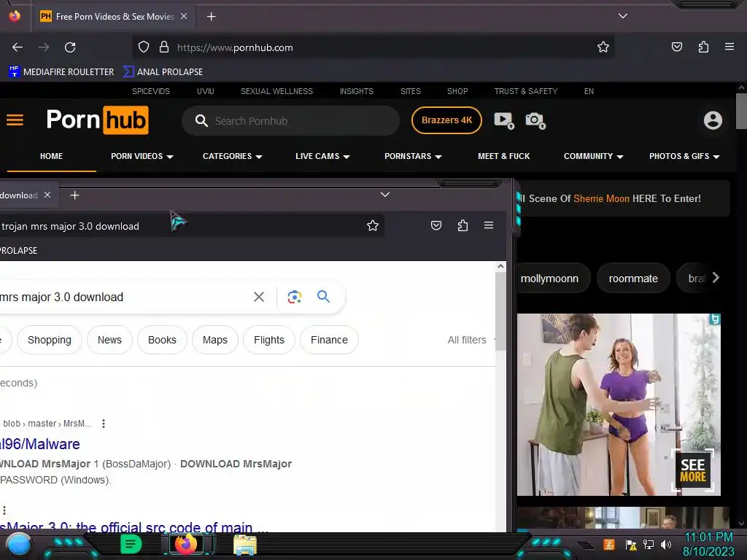
Task: Open three-dot menu beside MrsM... result
Action: click(104, 424)
